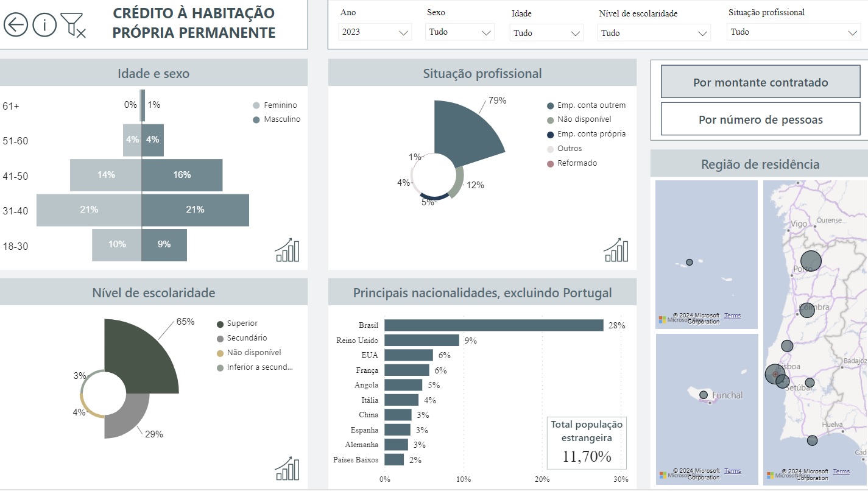Click the Itália bar
The image size is (868, 491).
pos(401,400)
